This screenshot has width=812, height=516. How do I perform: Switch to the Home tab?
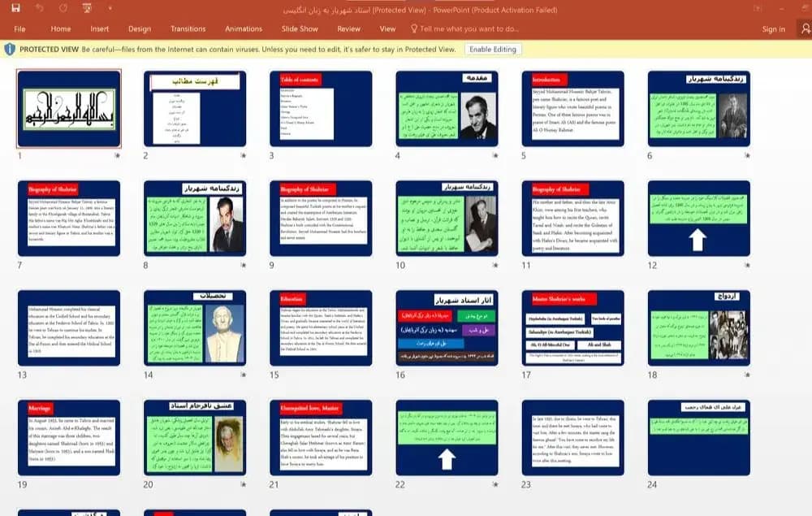pos(61,29)
